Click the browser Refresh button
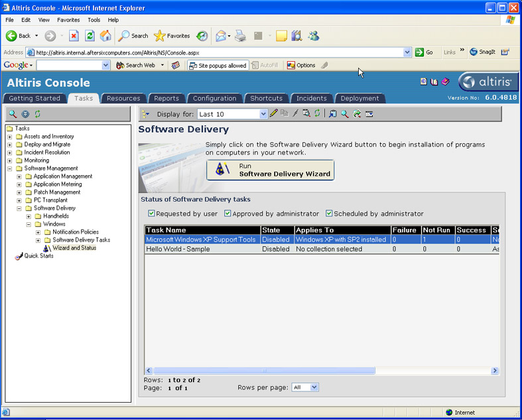 click(x=90, y=36)
